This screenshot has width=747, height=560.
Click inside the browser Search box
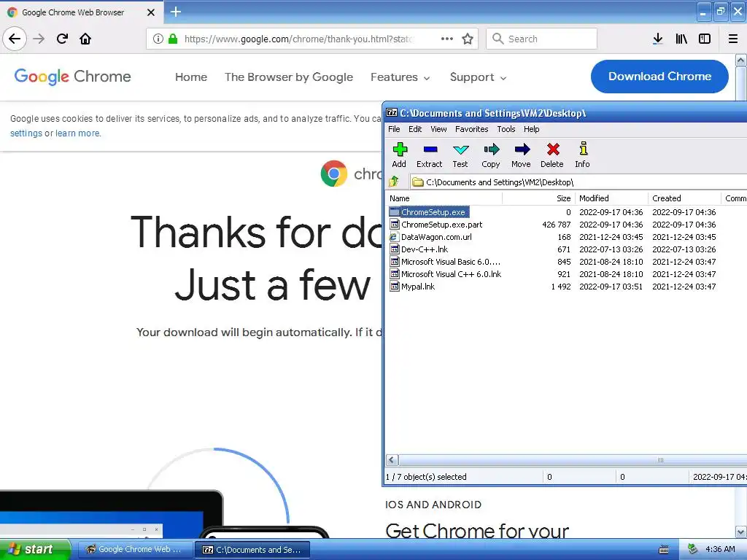(541, 39)
